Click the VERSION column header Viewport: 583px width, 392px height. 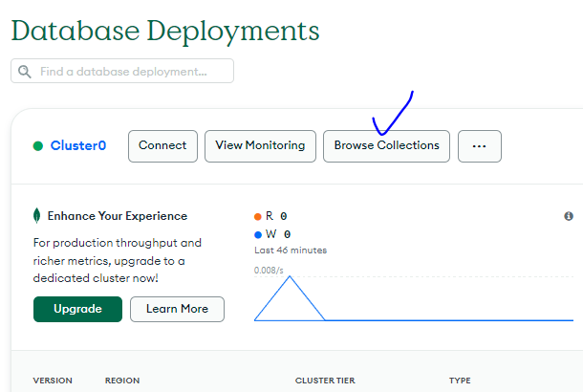[53, 381]
